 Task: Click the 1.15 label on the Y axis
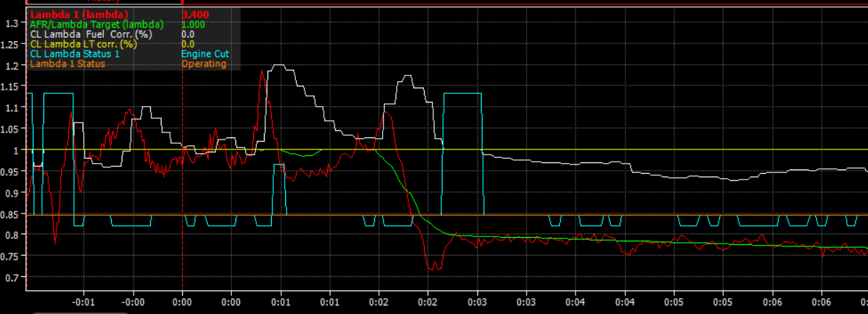[12, 87]
